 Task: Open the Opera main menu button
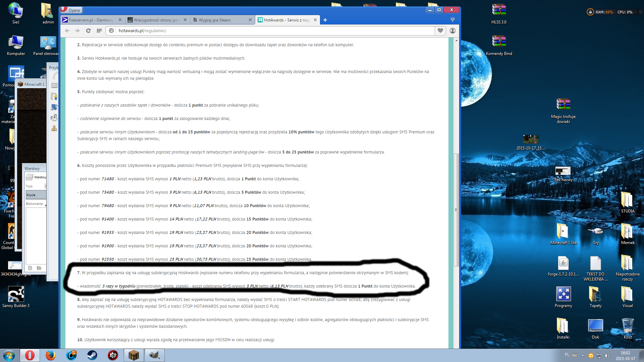point(71,10)
